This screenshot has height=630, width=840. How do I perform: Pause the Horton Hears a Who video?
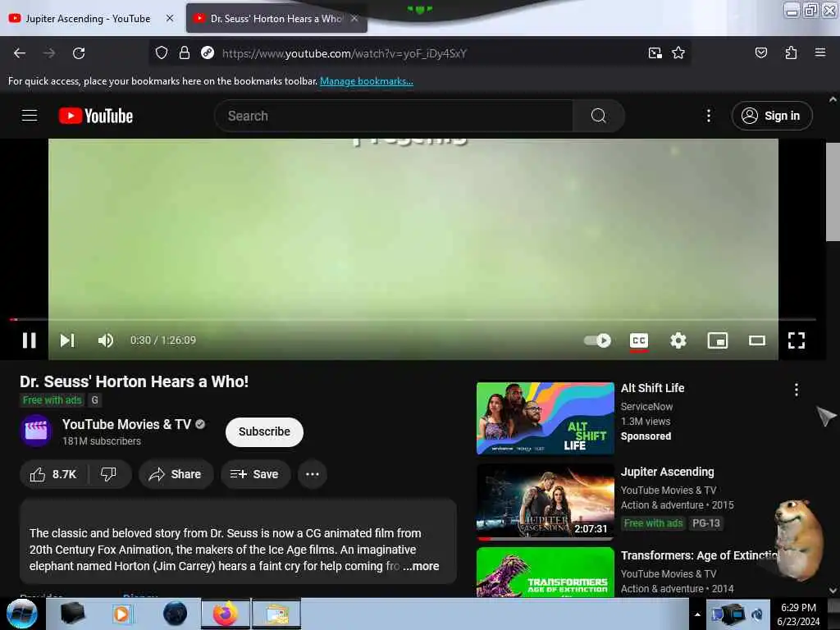30,340
